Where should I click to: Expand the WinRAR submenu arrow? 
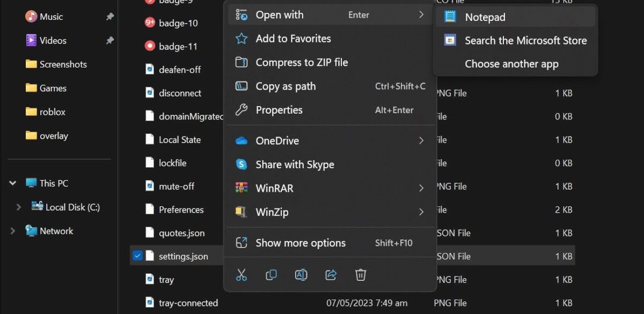[x=421, y=188]
